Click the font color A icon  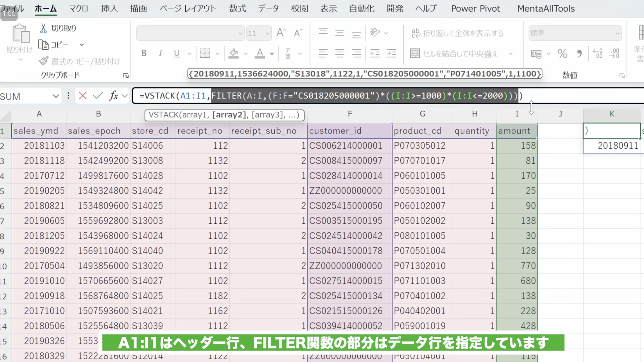260,53
